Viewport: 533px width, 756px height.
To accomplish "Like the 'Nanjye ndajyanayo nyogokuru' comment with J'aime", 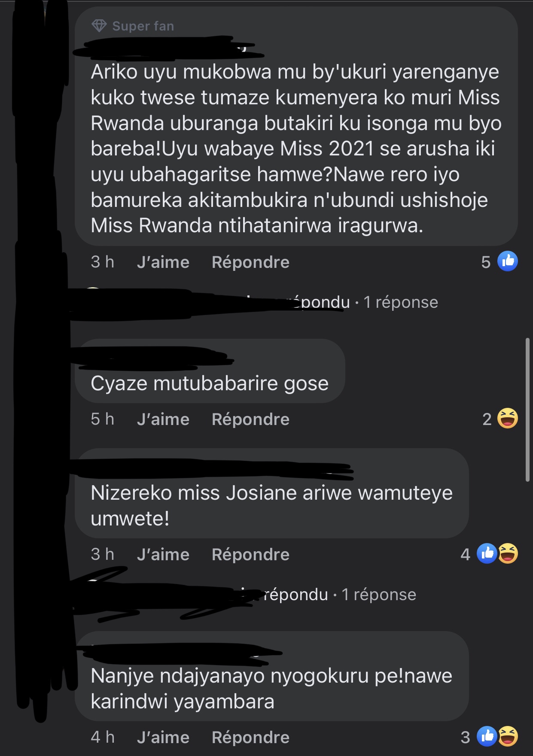I will pos(163,737).
